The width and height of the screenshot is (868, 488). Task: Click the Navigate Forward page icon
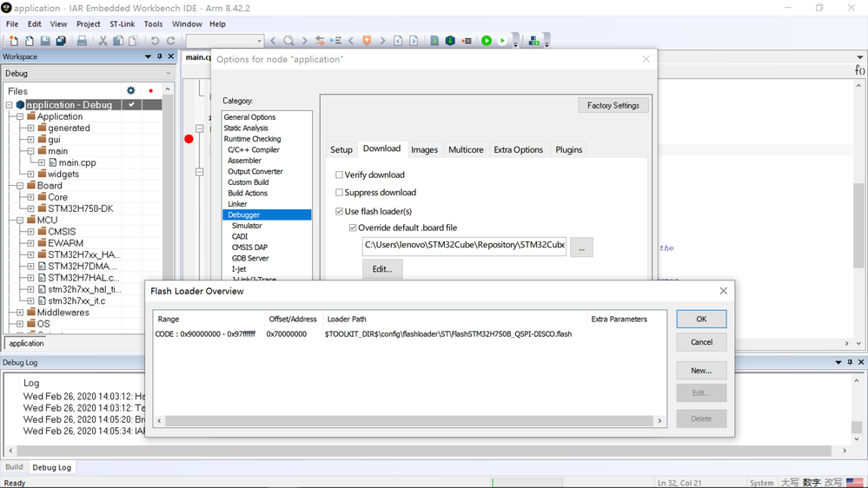pos(414,41)
